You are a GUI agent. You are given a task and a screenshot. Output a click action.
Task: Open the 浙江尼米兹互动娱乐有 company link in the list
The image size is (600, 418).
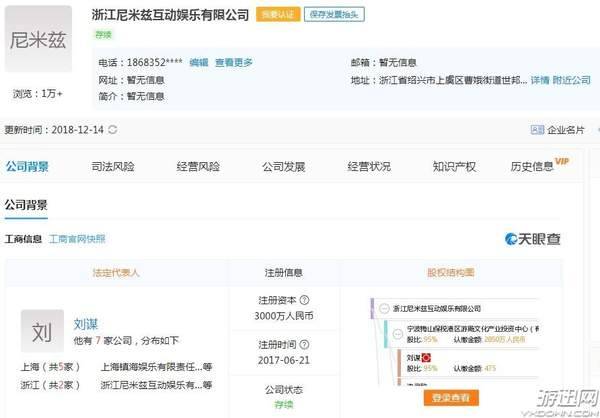pos(156,385)
